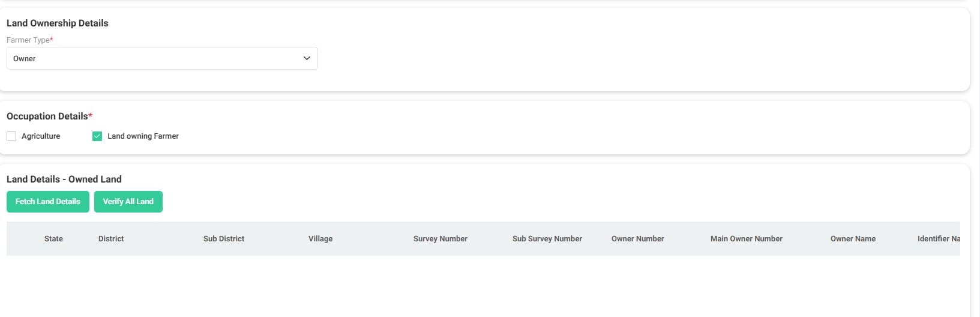Select the Main Owner Number column header

coord(747,239)
